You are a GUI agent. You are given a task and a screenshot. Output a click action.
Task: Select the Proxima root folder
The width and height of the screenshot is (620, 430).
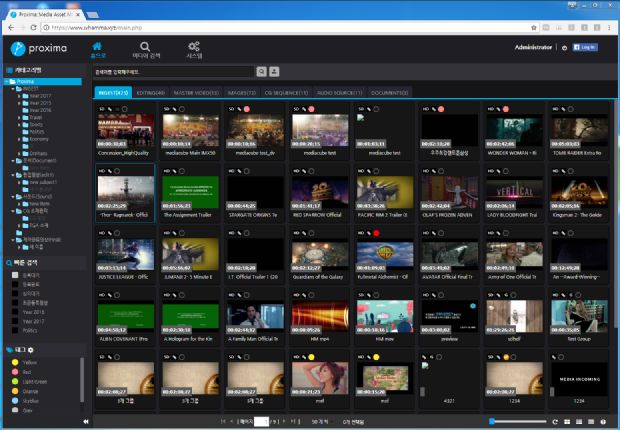43,81
